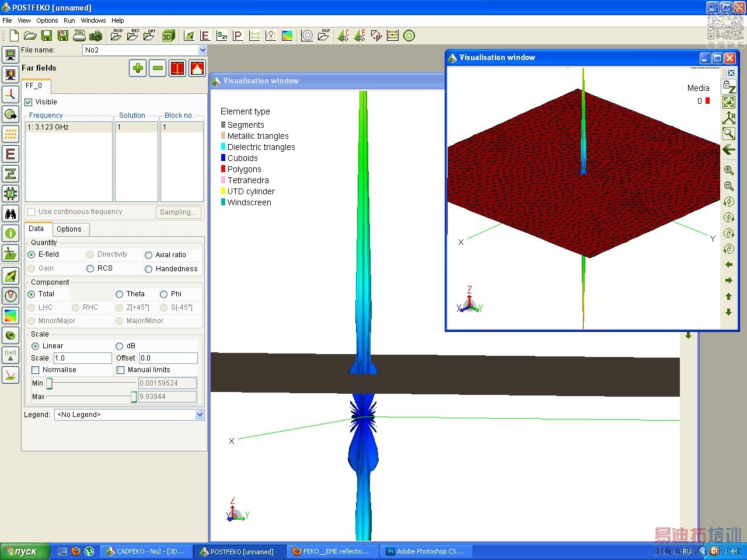Viewport: 747px width, 560px height.
Task: Expand the Legend dropdown
Action: [200, 415]
